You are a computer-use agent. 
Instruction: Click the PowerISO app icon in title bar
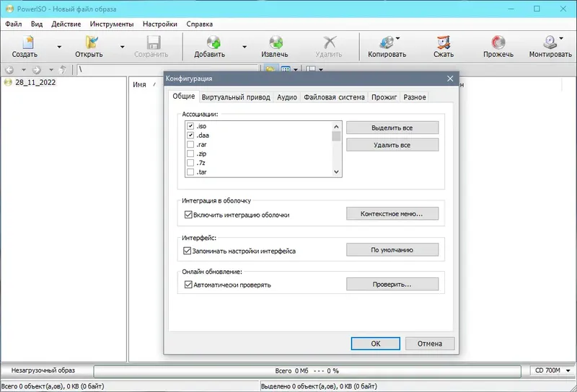tap(9, 9)
